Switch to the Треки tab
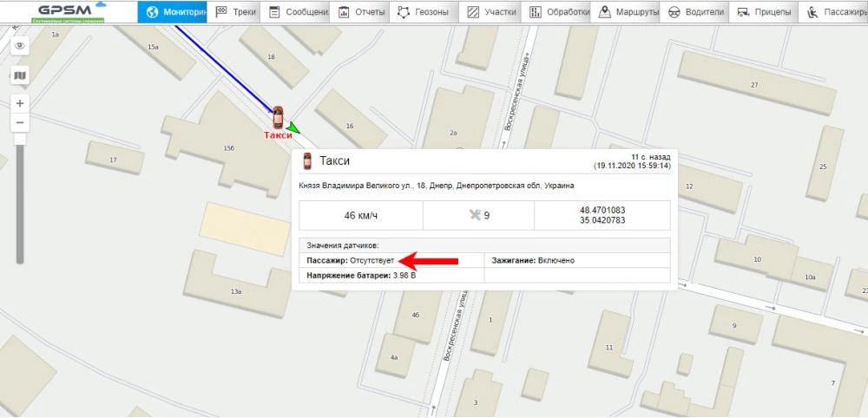 coord(234,11)
